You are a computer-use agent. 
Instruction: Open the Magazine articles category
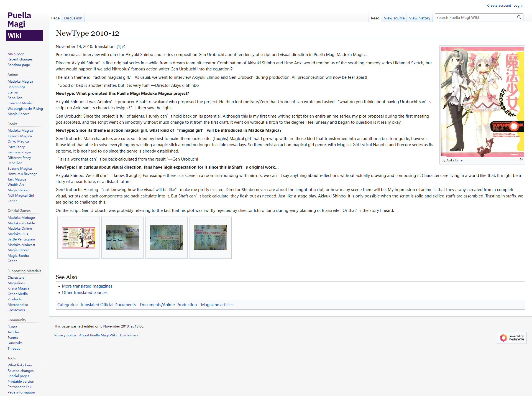coord(217,305)
